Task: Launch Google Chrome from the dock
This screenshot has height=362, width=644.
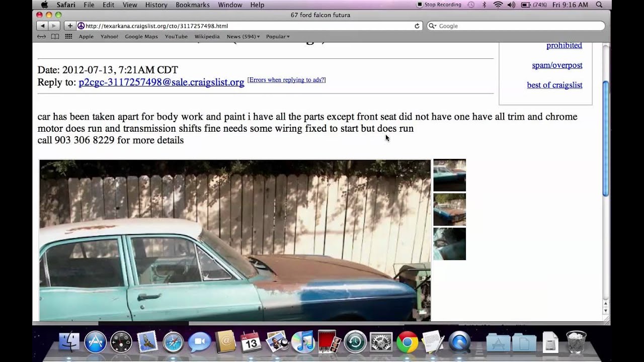Action: [407, 342]
